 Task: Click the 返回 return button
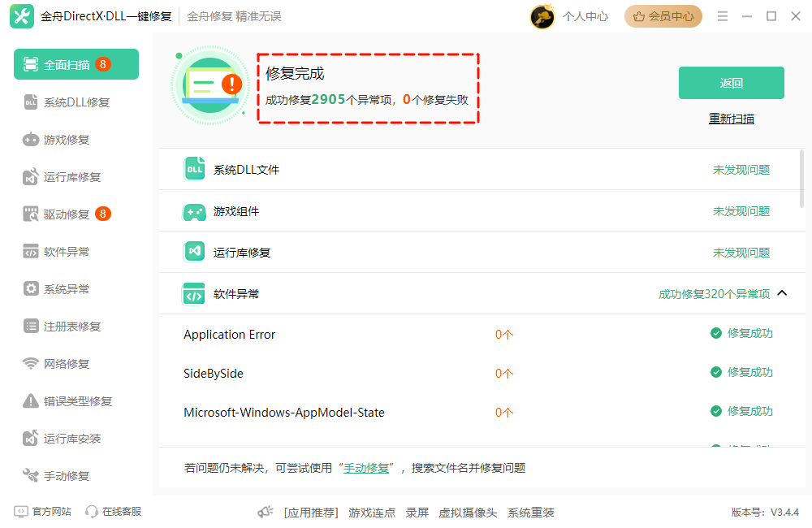tap(731, 82)
